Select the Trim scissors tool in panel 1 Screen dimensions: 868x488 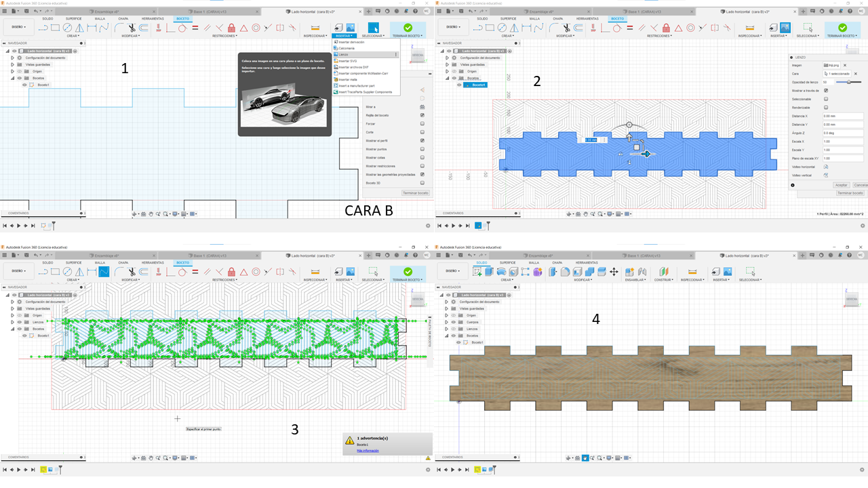[x=132, y=27]
